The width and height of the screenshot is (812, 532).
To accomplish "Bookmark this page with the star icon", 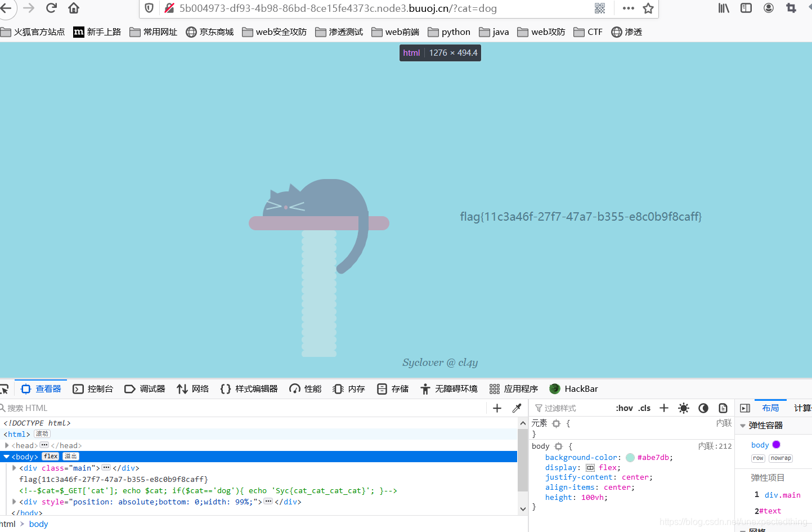I will [648, 8].
